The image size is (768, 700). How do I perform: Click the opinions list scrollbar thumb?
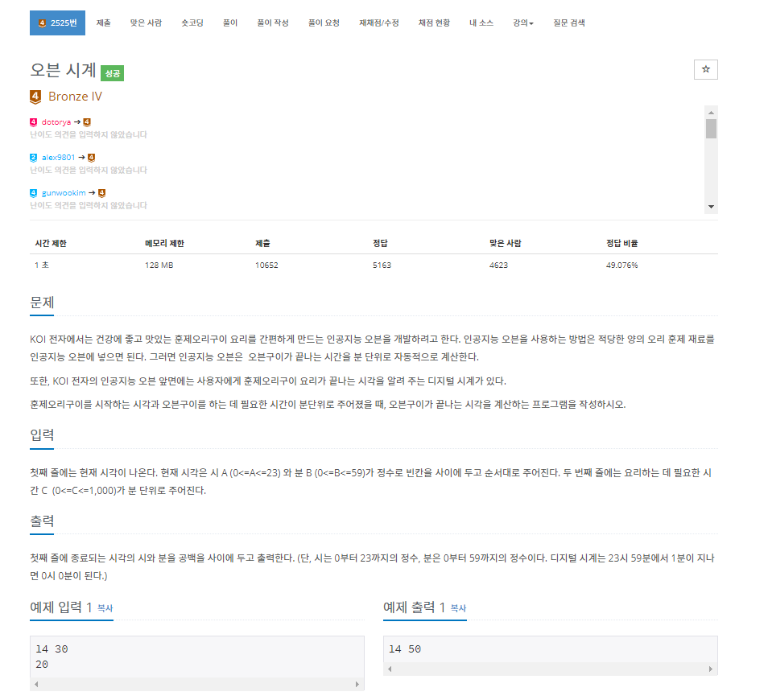711,130
